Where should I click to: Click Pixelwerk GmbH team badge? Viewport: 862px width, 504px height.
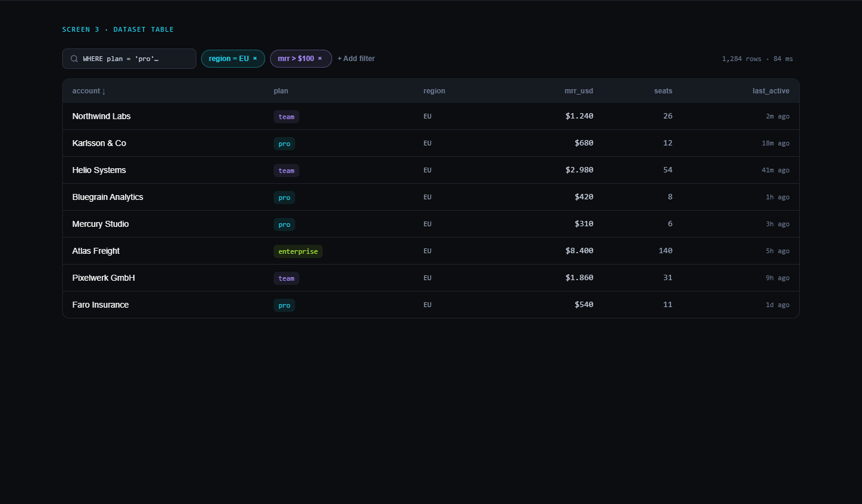pos(286,278)
